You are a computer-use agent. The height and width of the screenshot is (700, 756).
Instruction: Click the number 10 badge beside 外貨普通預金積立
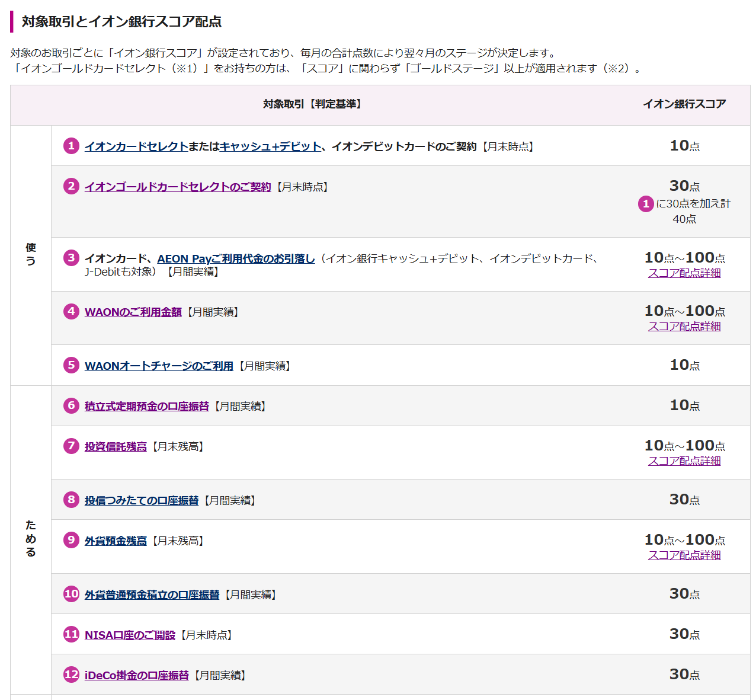[x=71, y=594]
